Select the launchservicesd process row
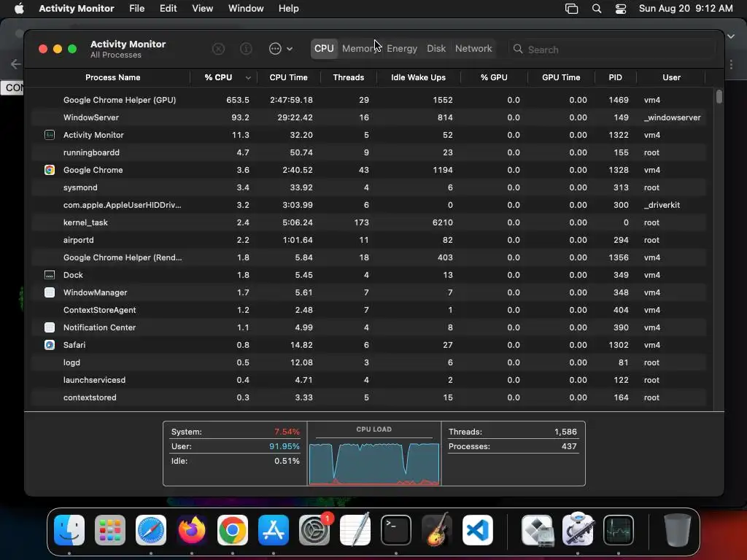Image resolution: width=747 pixels, height=560 pixels. (369, 380)
